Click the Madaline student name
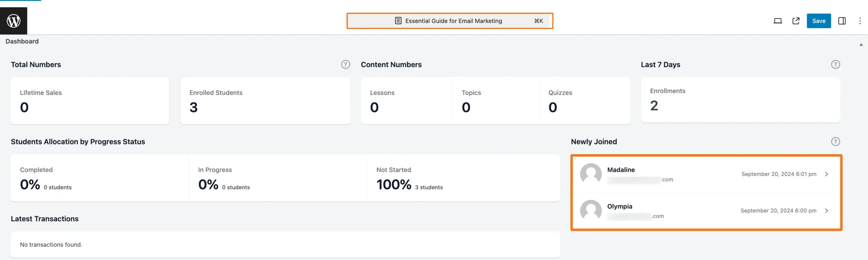Screen dimensions: 868x260 click(621, 170)
